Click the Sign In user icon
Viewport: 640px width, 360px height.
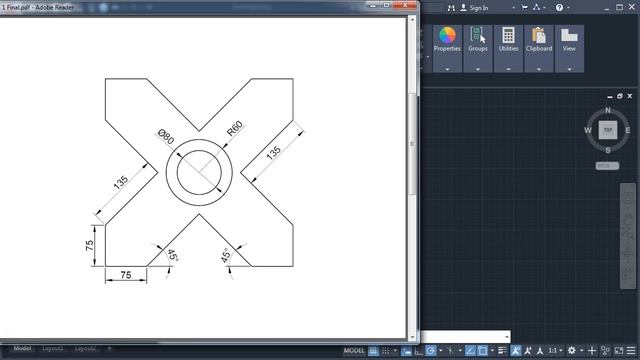[x=463, y=7]
